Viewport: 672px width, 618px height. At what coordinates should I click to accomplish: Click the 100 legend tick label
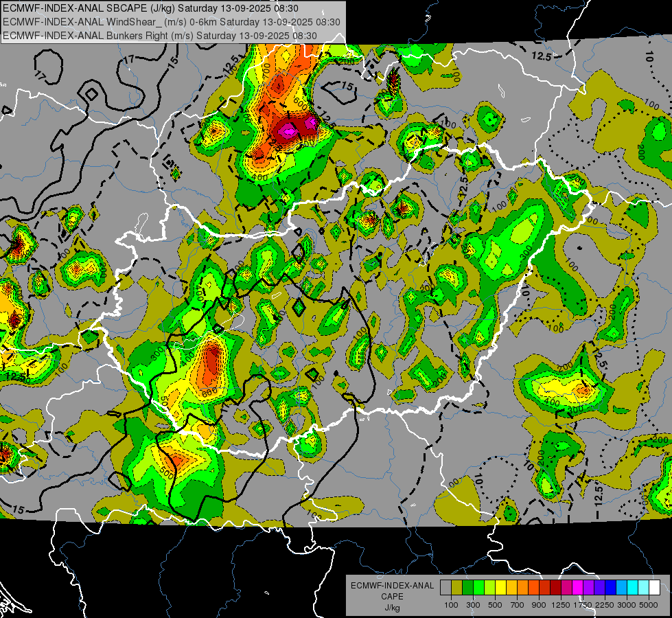(451, 605)
